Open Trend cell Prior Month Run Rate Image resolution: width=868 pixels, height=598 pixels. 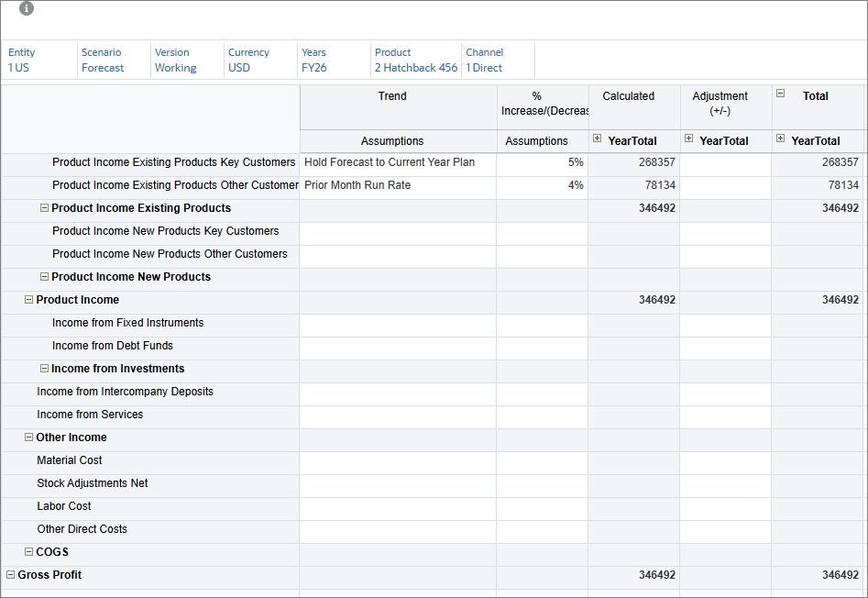[x=398, y=185]
